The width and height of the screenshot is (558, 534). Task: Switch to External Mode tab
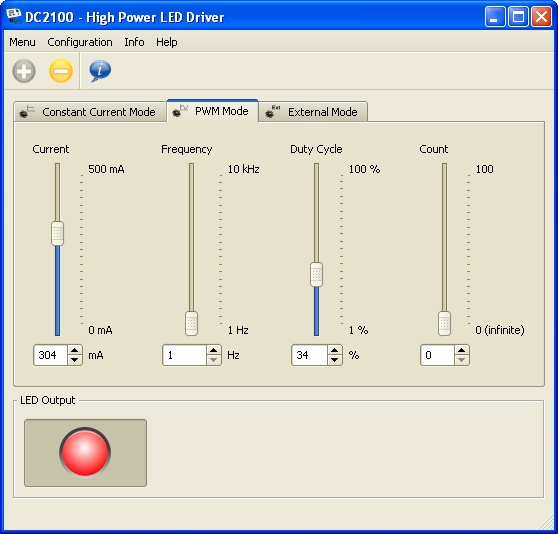coord(313,112)
